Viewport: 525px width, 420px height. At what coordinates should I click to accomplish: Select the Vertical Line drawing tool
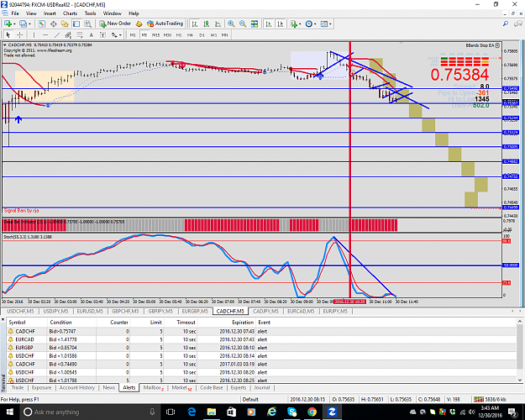click(x=34, y=34)
